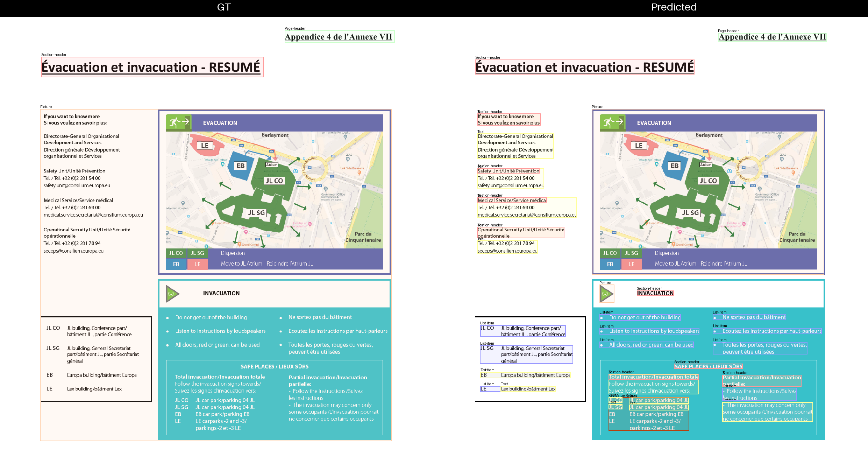Select green "JL SG" legend box below the GT map
This screenshot has height=464, width=868.
click(x=197, y=253)
